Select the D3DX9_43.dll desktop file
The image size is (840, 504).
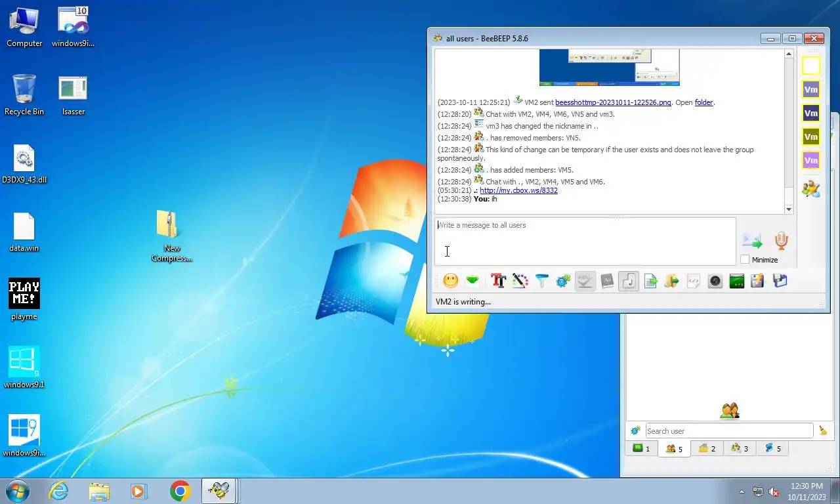[x=24, y=164]
